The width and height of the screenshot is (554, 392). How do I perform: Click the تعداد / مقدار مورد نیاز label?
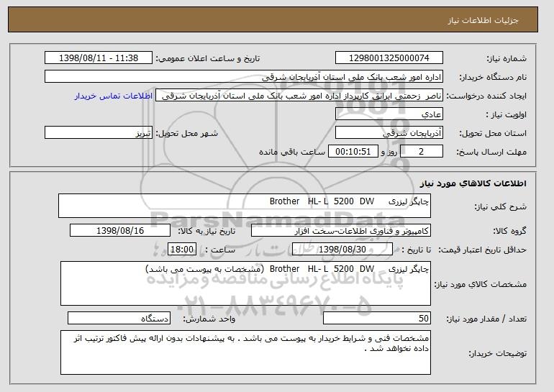(486, 319)
